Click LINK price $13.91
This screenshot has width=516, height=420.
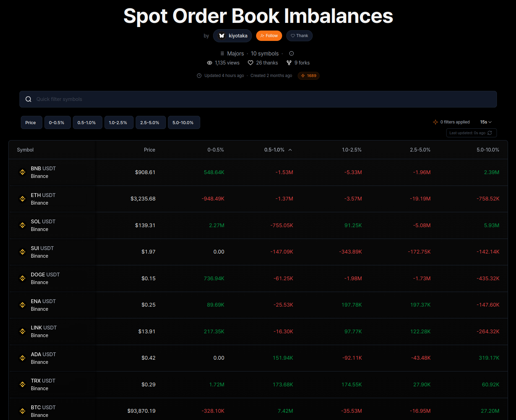[x=147, y=332]
